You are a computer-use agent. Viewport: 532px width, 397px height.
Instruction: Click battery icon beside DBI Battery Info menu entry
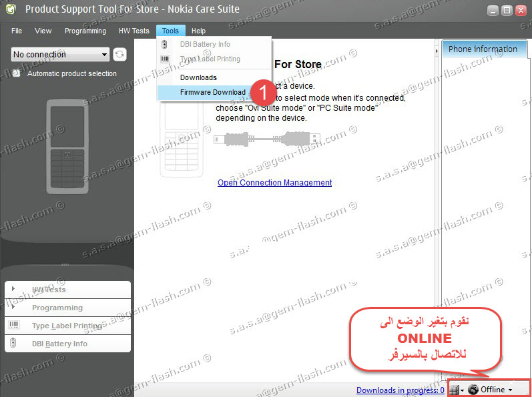tap(165, 45)
